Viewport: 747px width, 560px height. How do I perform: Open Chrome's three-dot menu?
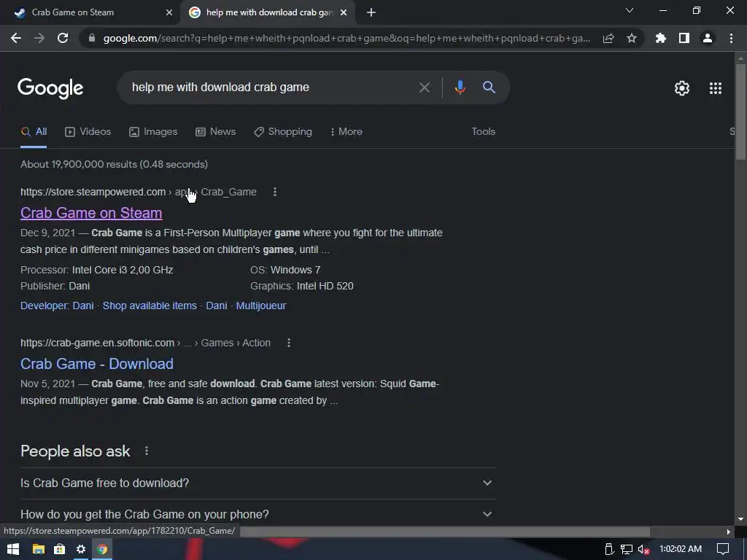(x=731, y=38)
